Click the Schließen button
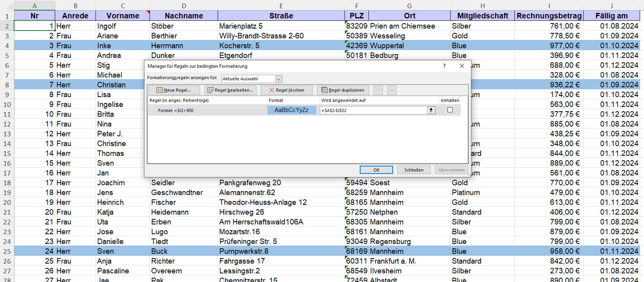The image size is (644, 282). (414, 170)
